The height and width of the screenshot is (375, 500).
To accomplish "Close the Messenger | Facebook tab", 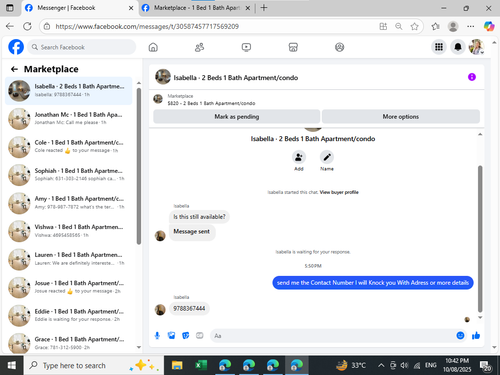I will [131, 8].
